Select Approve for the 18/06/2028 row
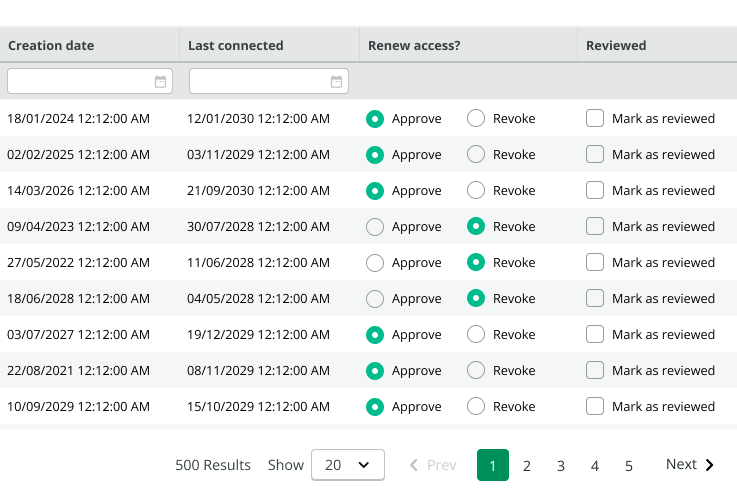This screenshot has width=737, height=498. tap(375, 299)
